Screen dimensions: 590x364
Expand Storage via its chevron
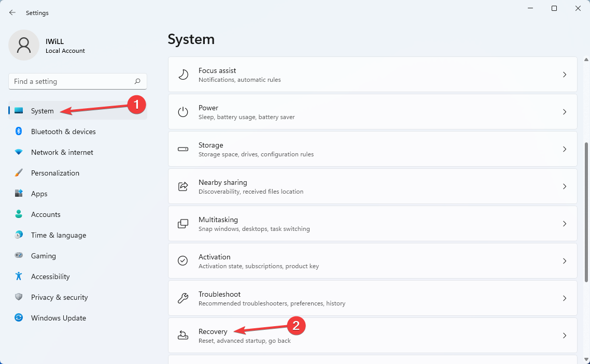(565, 149)
